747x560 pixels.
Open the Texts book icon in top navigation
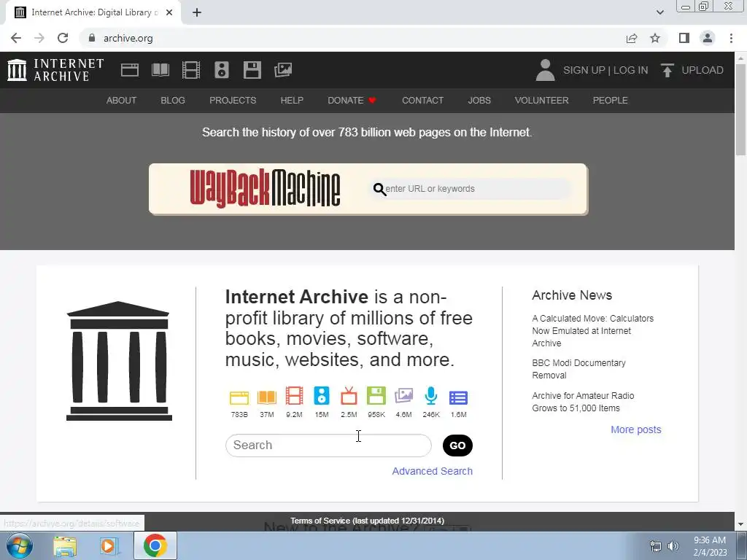(160, 70)
